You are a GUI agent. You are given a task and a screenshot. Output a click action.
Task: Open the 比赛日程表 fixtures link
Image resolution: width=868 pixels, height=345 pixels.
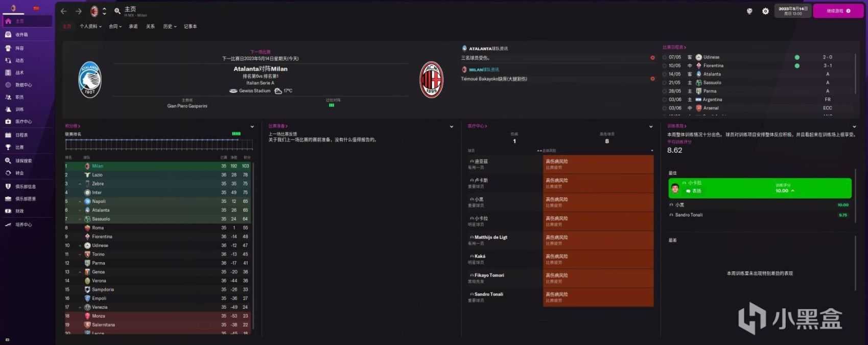[x=674, y=48]
